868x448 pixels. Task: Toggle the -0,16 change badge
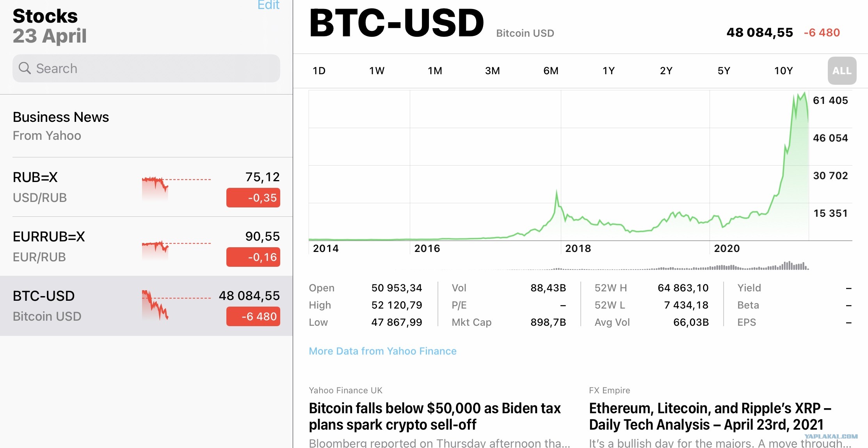coord(253,257)
